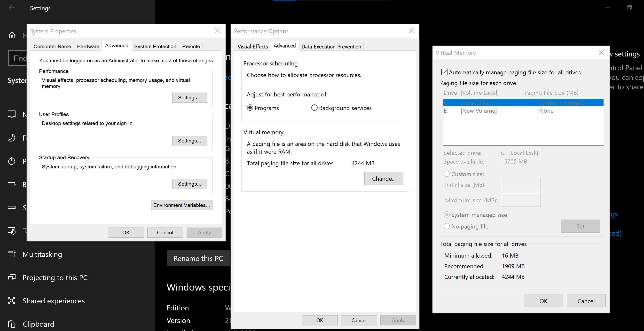Click User Profiles Settings button
The image size is (644, 331).
(x=189, y=141)
